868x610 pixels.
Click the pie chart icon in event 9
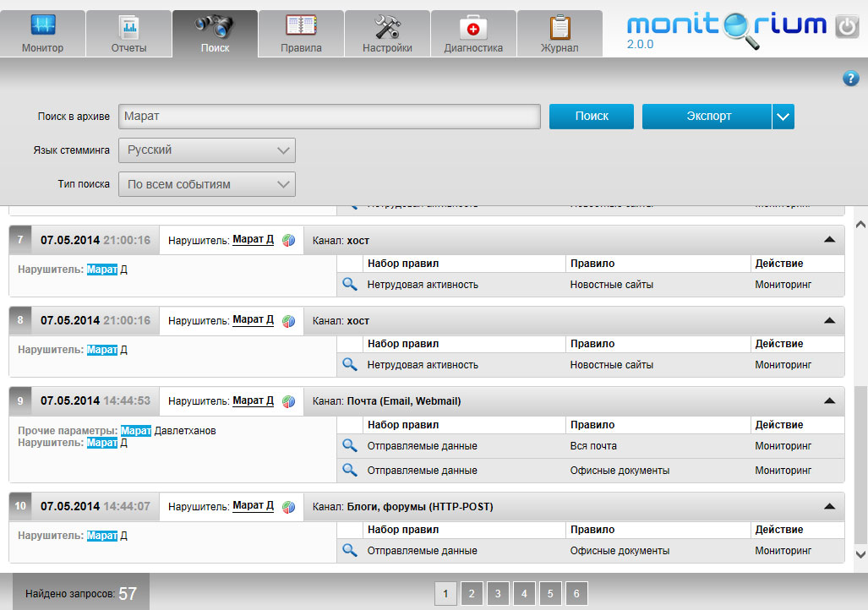[x=288, y=401]
